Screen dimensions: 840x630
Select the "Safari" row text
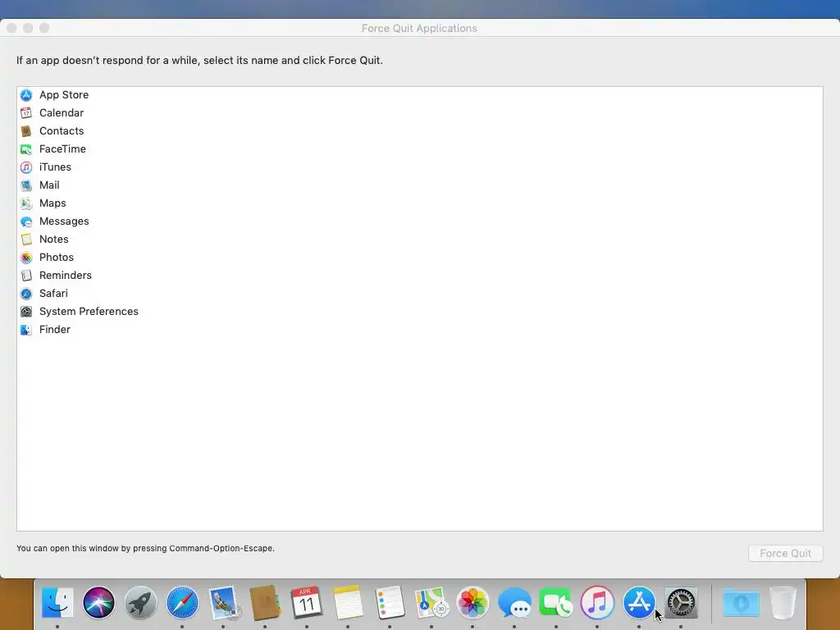click(53, 294)
